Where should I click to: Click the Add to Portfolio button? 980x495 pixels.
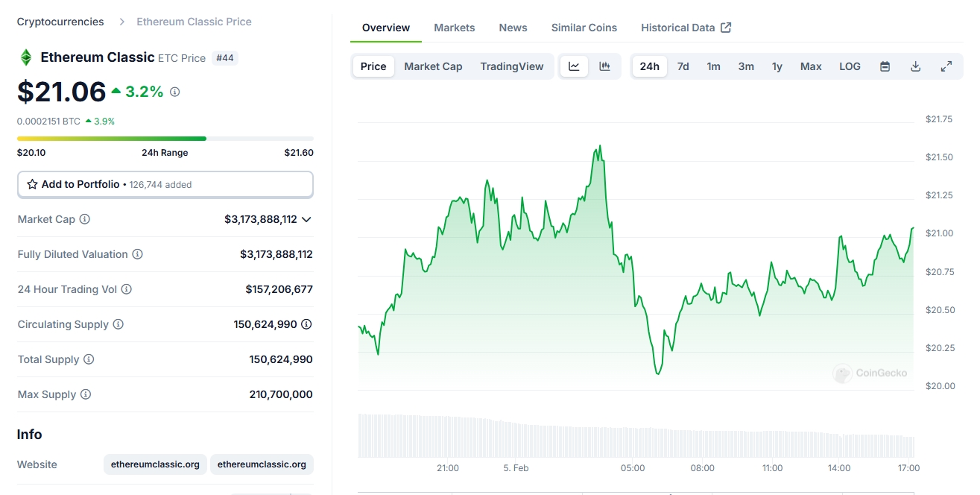point(165,184)
